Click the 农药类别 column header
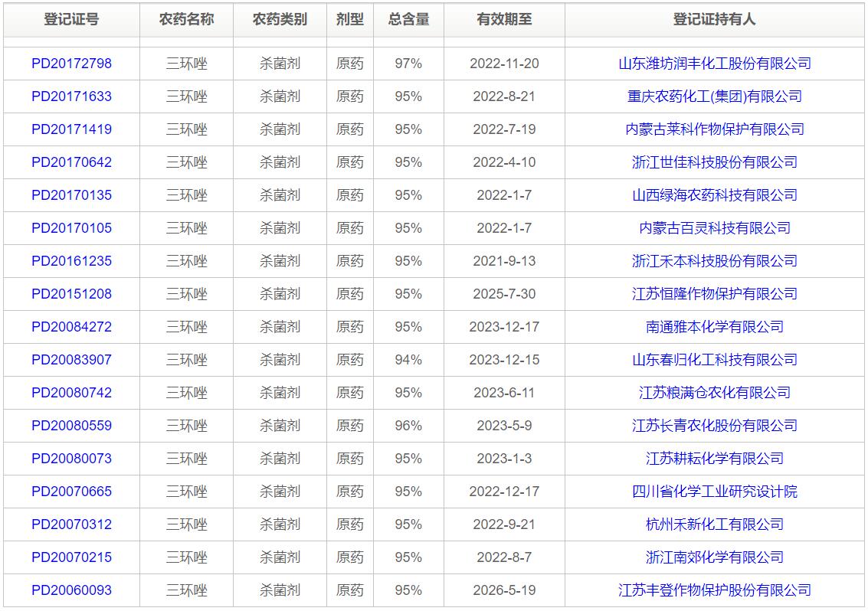Image resolution: width=868 pixels, height=611 pixels. pyautogui.click(x=280, y=20)
